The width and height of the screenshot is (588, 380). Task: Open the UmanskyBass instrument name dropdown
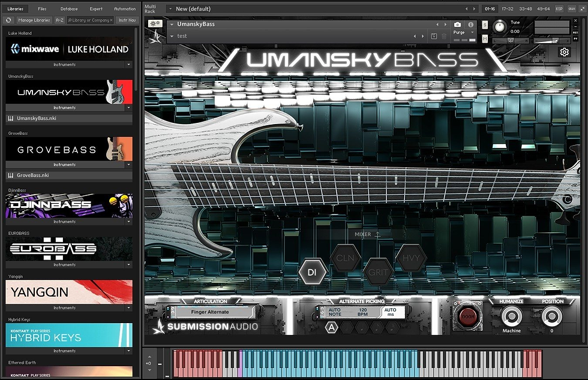click(172, 25)
